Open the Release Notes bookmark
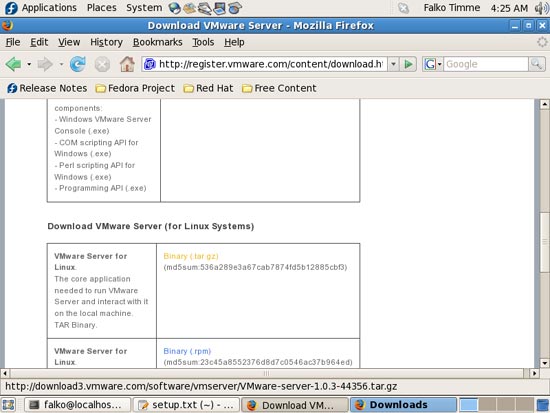Viewport: 550px width, 413px height. coord(47,88)
